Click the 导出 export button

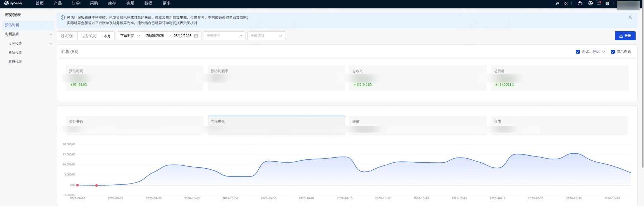625,36
